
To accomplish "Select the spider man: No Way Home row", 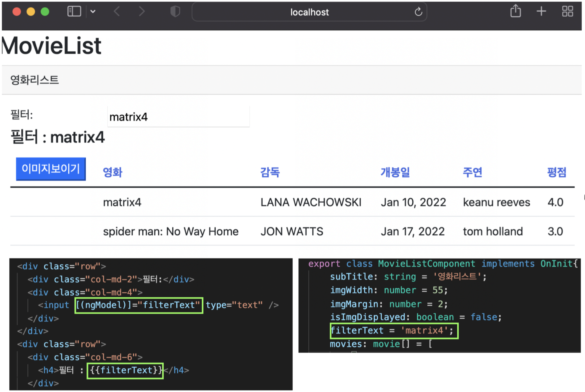I will [171, 231].
